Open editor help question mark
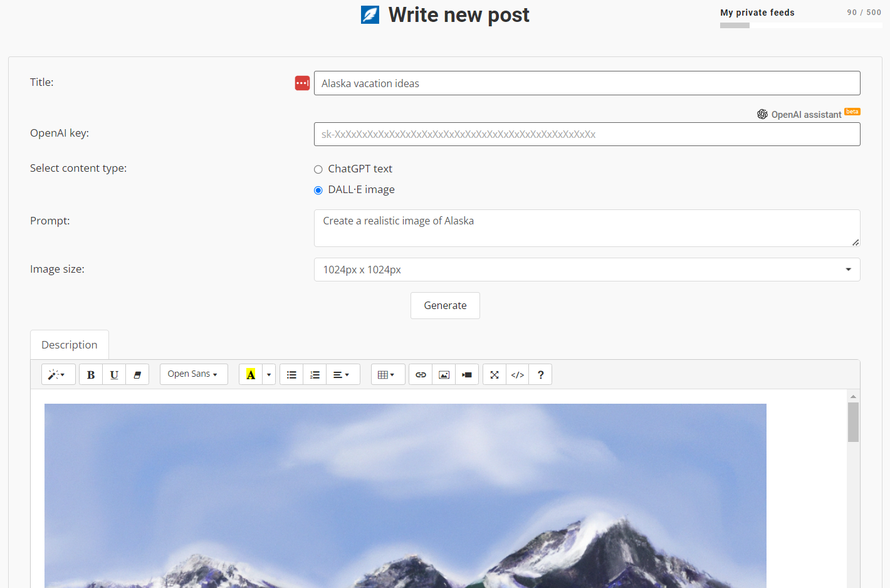The width and height of the screenshot is (890, 588). [540, 374]
